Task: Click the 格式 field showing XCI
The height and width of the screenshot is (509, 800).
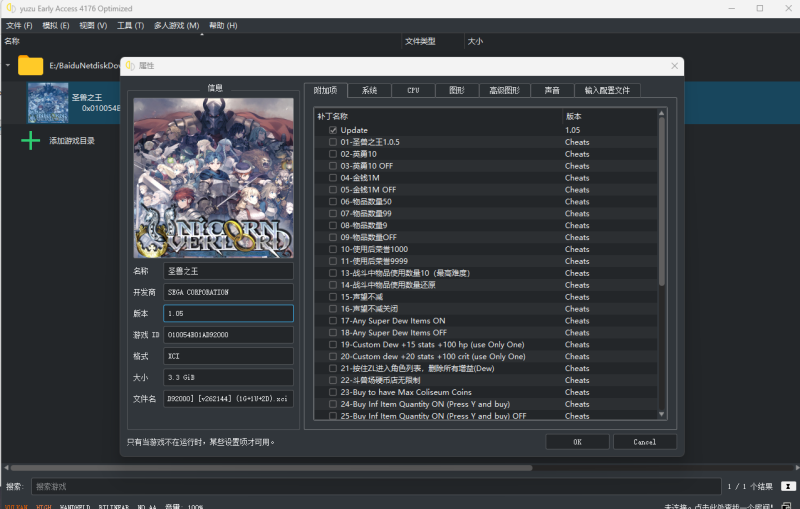Action: tap(228, 356)
